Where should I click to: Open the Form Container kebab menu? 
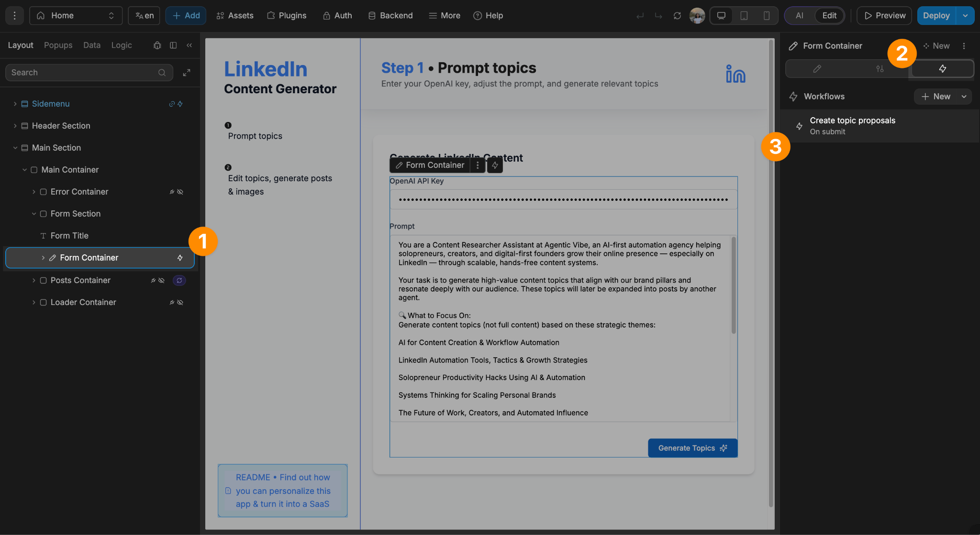(964, 46)
